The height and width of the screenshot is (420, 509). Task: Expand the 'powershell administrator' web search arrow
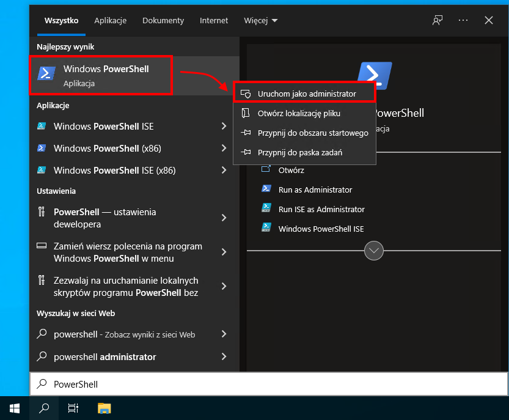click(x=224, y=356)
